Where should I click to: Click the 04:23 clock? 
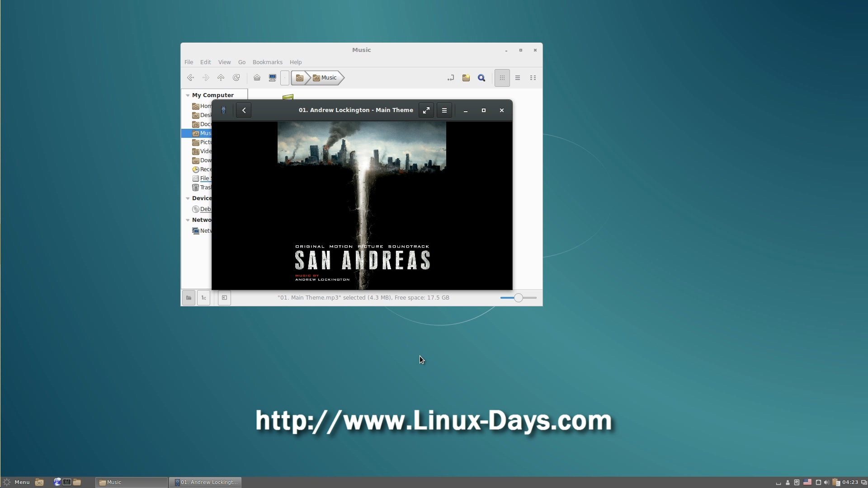[850, 482]
